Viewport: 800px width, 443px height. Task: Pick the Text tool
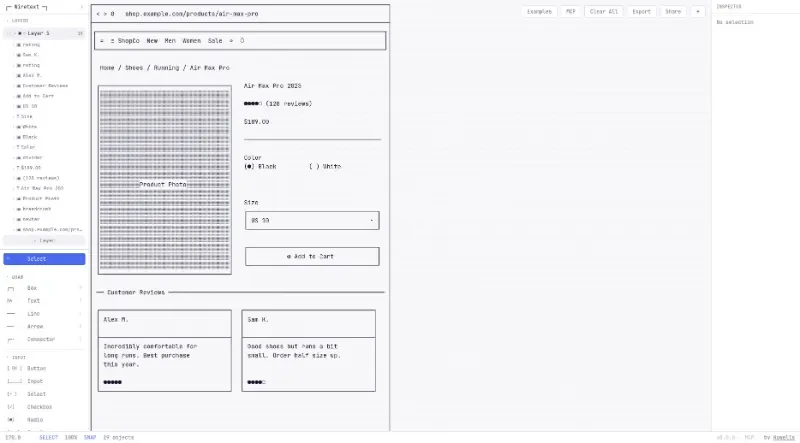coord(33,300)
